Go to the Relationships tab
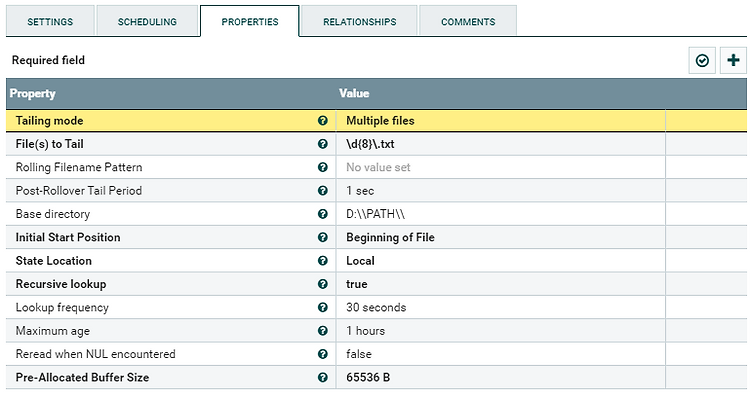Viewport: 750px width, 398px height. point(360,22)
